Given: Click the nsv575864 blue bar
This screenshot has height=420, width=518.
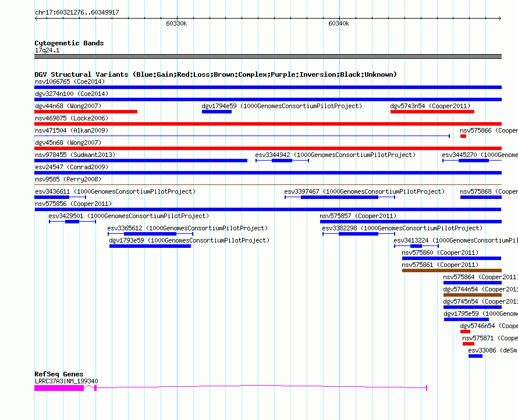Looking at the screenshot, I should point(473,283).
